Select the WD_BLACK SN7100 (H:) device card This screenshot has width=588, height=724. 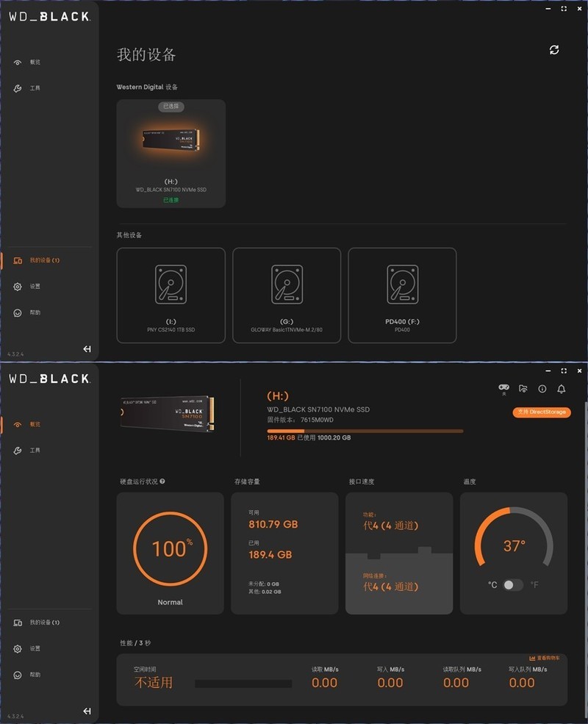click(171, 154)
